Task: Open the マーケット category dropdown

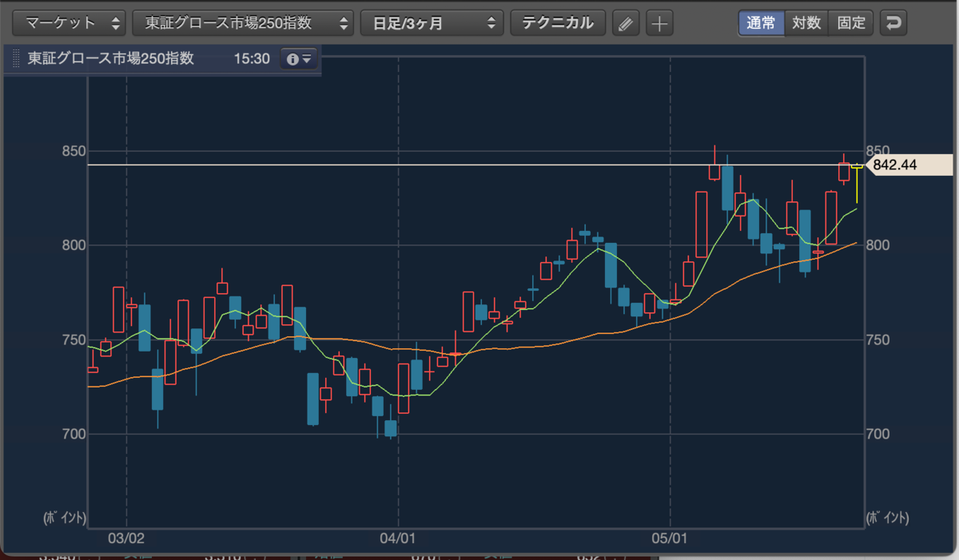Action: 70,22
